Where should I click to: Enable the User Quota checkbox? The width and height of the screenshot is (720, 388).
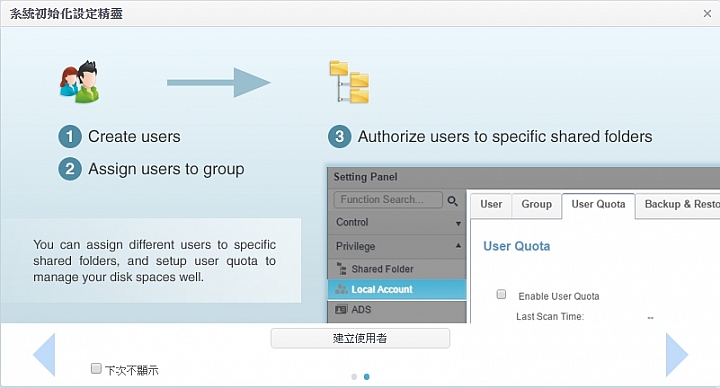[501, 294]
